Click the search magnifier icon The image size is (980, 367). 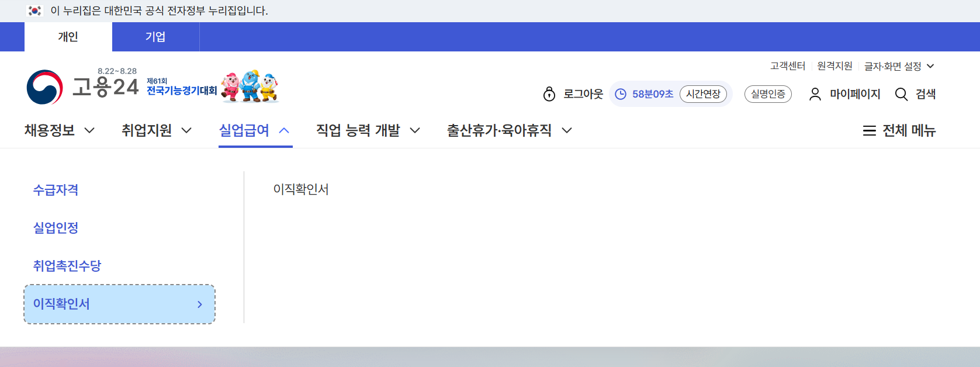[x=902, y=94]
